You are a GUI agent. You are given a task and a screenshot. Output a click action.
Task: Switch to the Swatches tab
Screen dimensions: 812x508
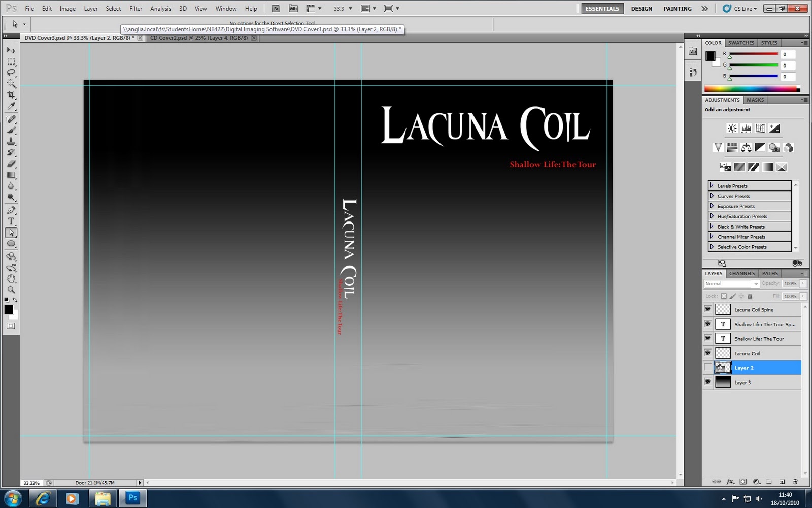tap(741, 43)
